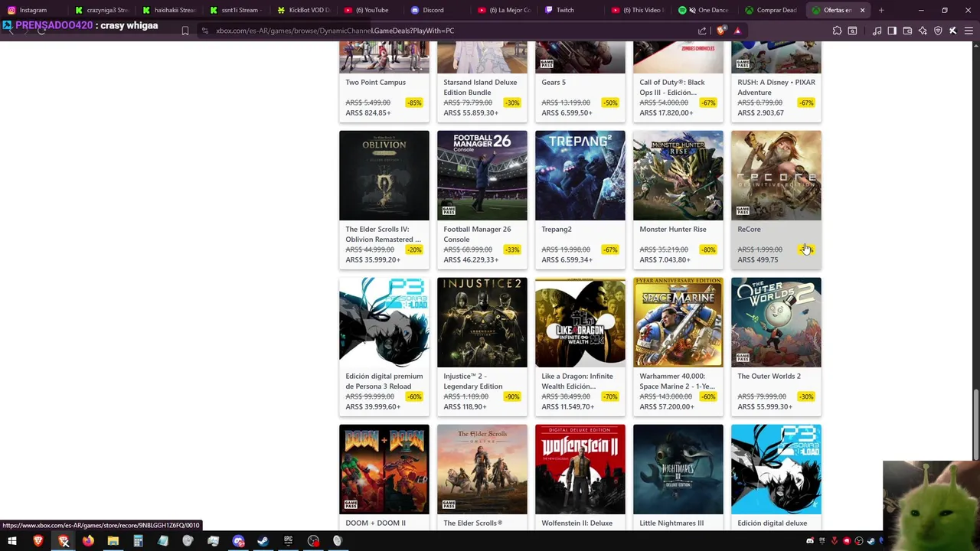Open the DOOM + DOOM II cover
The width and height of the screenshot is (980, 551).
(x=384, y=469)
